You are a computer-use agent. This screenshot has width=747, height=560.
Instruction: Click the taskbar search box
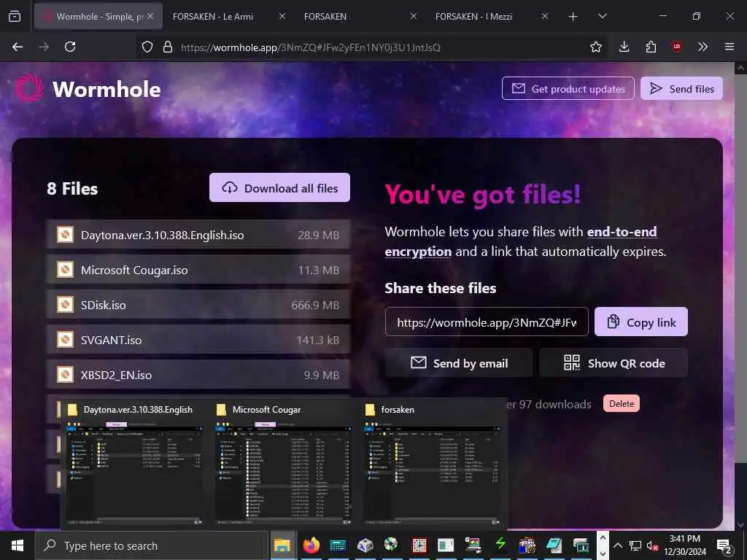152,545
